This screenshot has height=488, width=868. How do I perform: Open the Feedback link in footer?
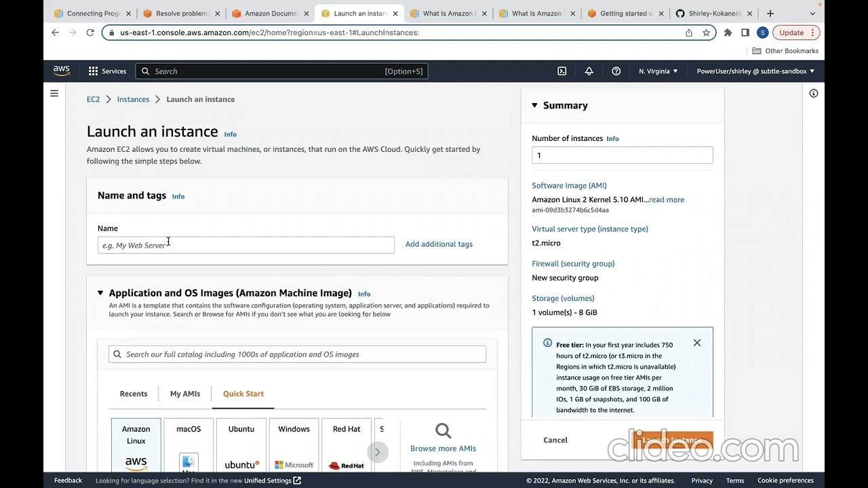pos(68,481)
